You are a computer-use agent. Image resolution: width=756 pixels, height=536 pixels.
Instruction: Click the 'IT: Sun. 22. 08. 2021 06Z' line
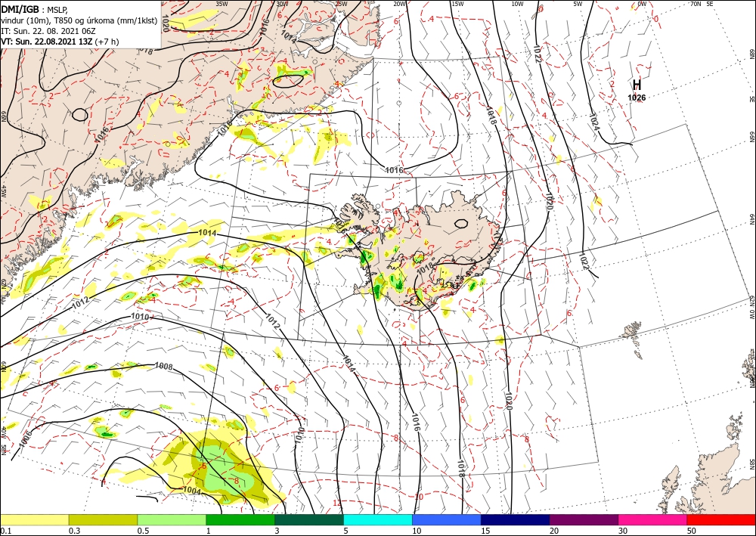[x=48, y=31]
